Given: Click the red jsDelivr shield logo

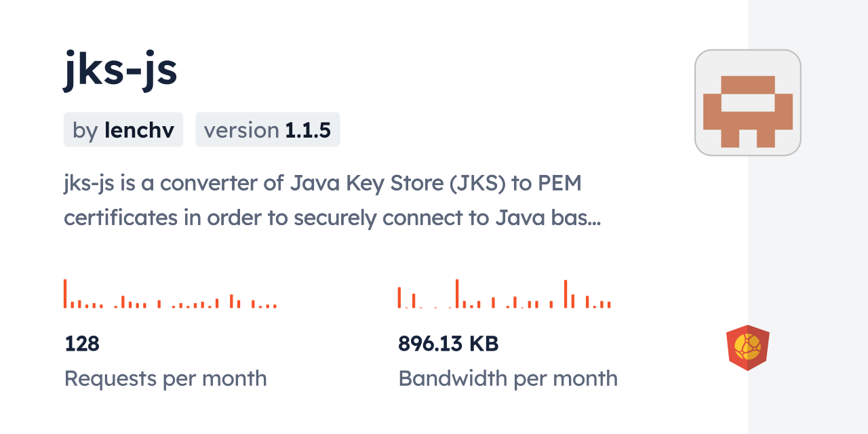Looking at the screenshot, I should coord(747,348).
